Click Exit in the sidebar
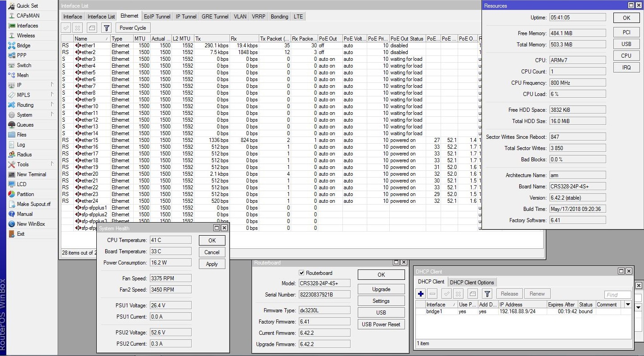Viewport: 644px width, 356px height. click(x=21, y=234)
